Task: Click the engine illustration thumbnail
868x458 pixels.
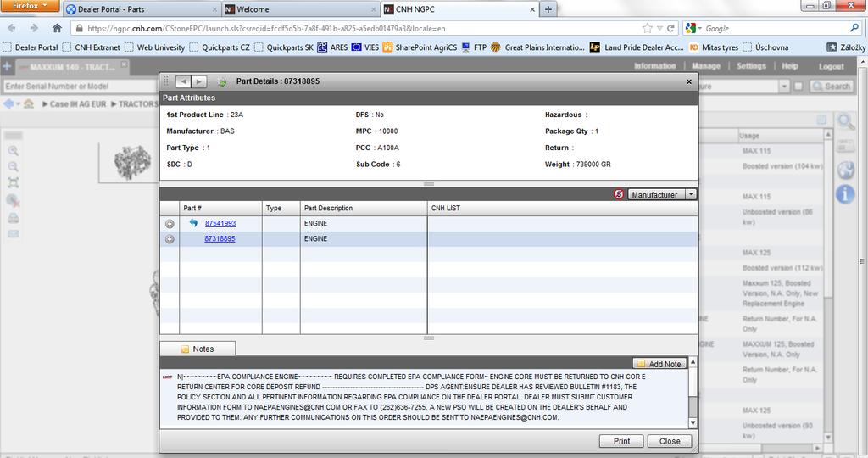Action: click(x=132, y=162)
